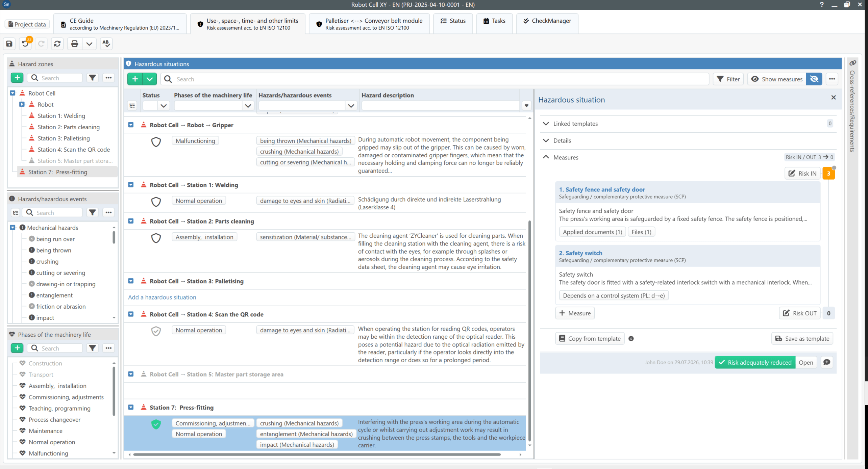
Task: Click the Hazardous situations search field
Action: pos(435,79)
